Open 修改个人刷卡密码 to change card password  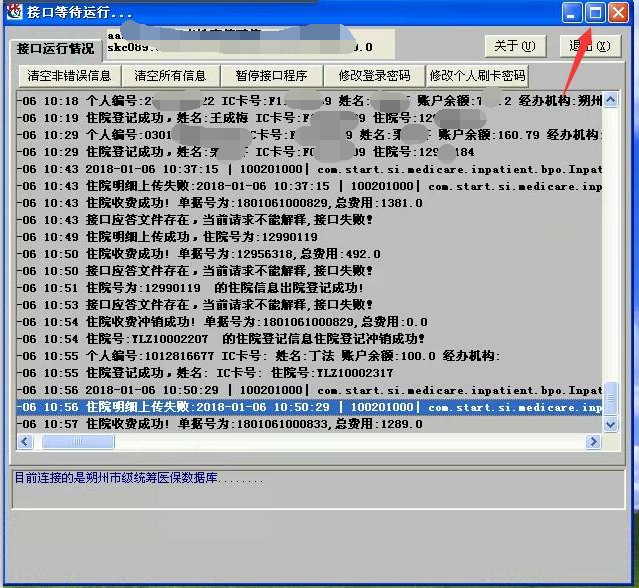476,76
